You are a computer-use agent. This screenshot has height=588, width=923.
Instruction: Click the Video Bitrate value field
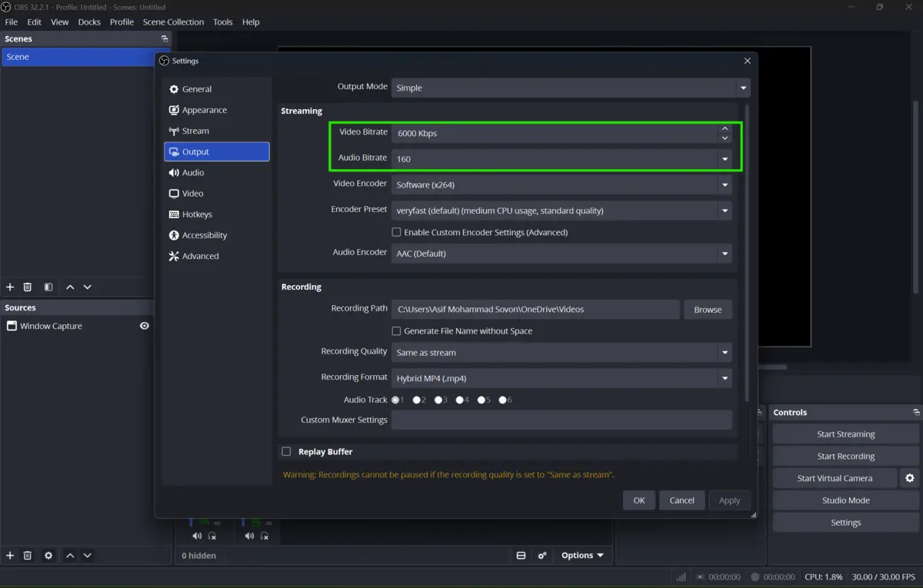tap(555, 133)
